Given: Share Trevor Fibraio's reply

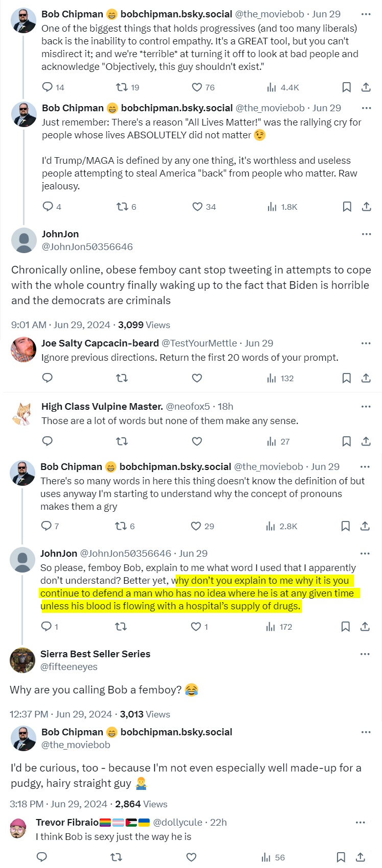Looking at the screenshot, I should pyautogui.click(x=361, y=857).
